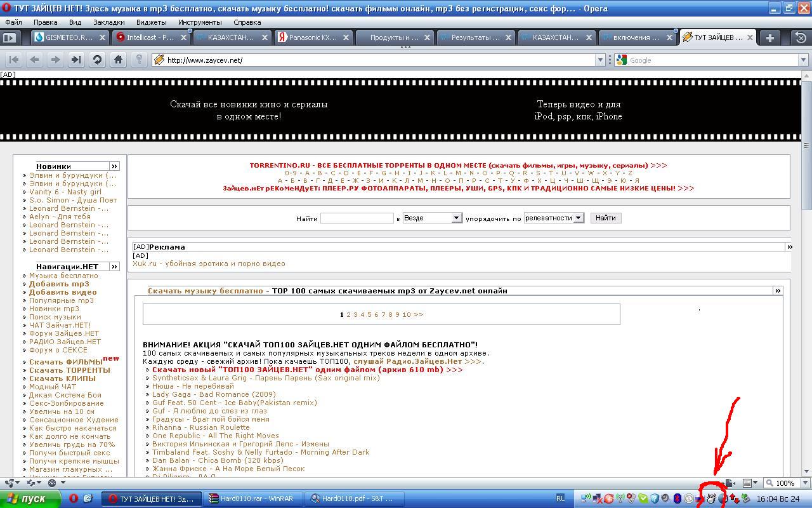This screenshot has height=508, width=812.
Task: Close the GISMETEO tab
Action: click(x=103, y=37)
